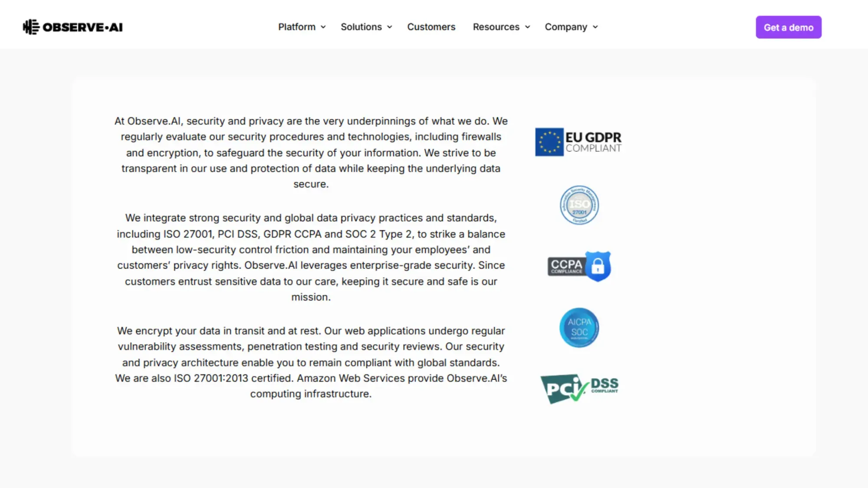Viewport: 868px width, 488px height.
Task: Open the Resources menu
Action: click(x=496, y=27)
